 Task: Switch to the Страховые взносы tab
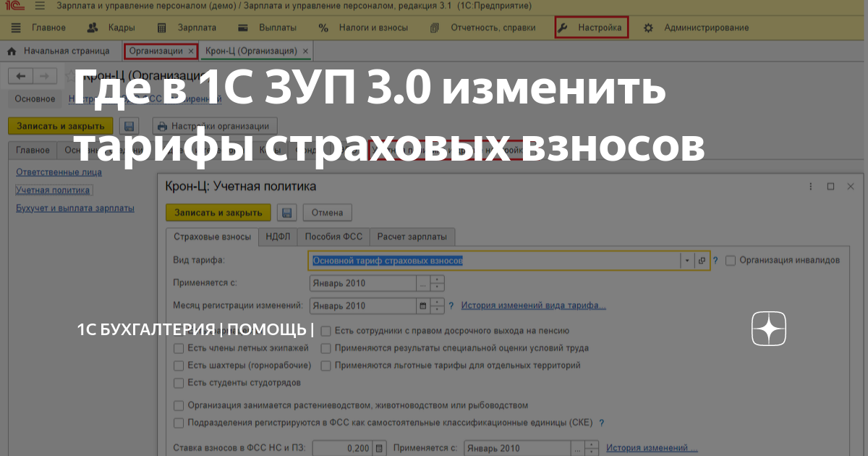tap(212, 237)
